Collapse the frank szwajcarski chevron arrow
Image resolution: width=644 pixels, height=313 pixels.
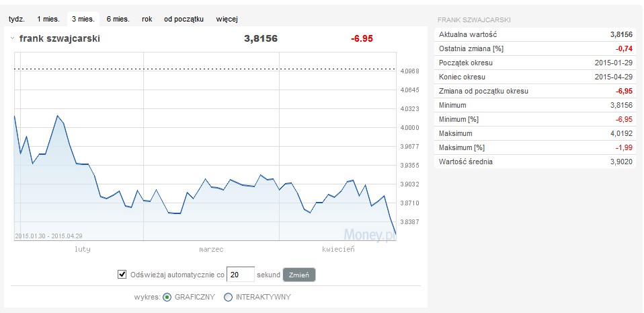[x=13, y=39]
